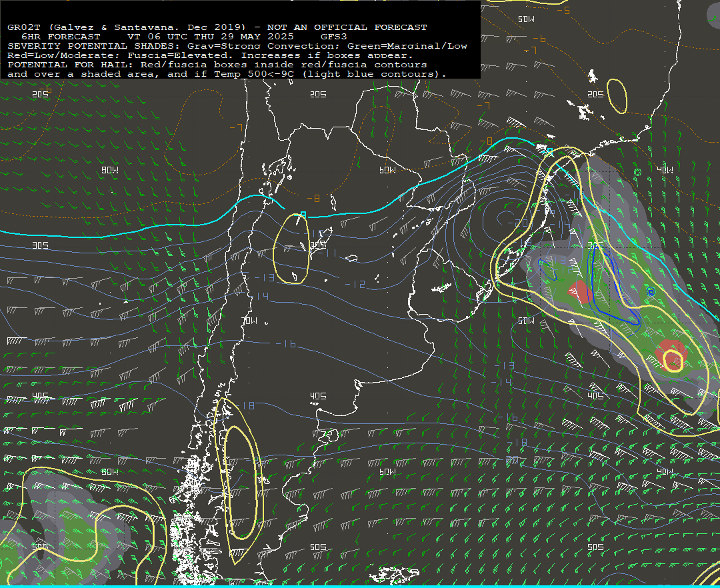This screenshot has width=720, height=588.
Task: Click the small green circle marker near '40W'
Action: tap(637, 172)
